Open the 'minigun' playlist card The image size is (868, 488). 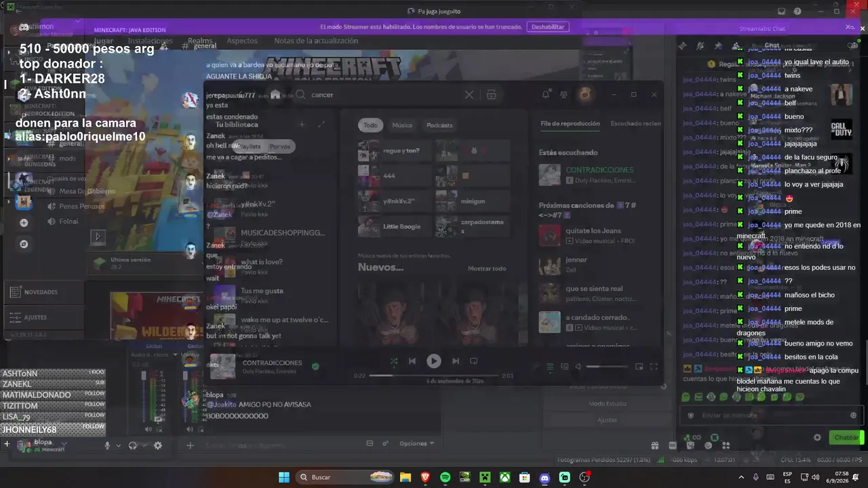click(x=473, y=201)
